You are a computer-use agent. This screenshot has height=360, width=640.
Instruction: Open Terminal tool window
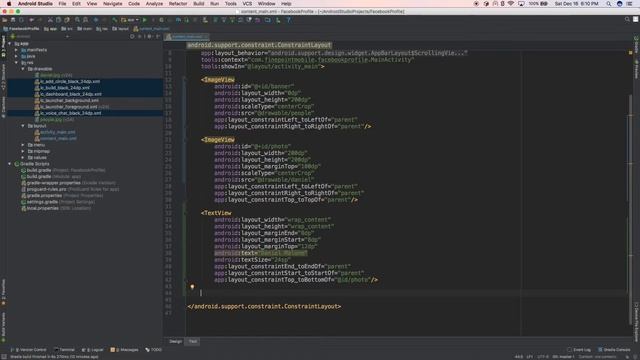click(x=64, y=350)
